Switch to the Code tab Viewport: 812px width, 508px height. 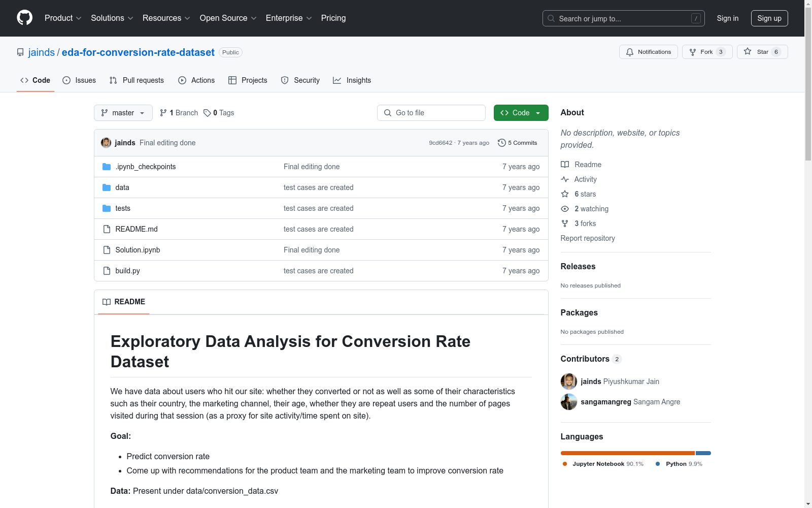[x=36, y=80]
